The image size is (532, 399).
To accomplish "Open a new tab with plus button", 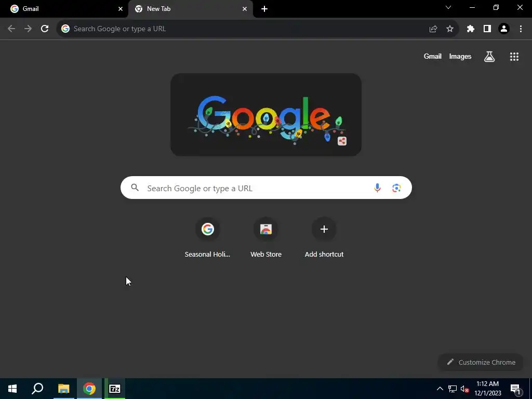I will 264,9.
